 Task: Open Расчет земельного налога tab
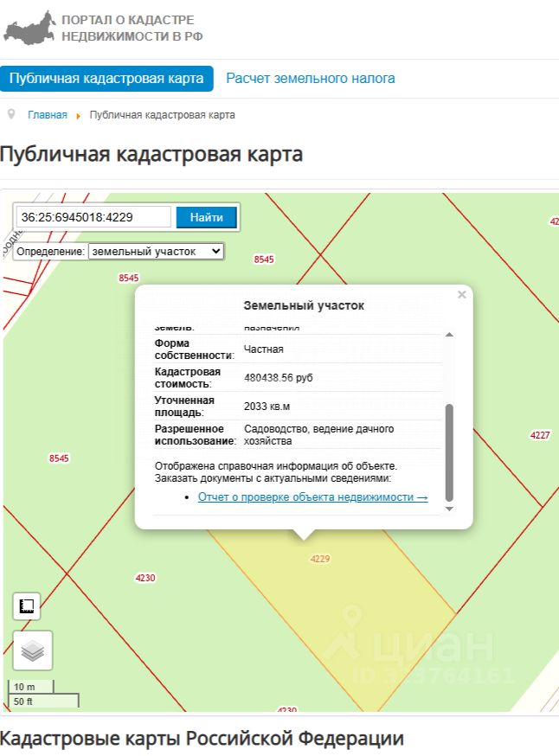pyautogui.click(x=311, y=79)
